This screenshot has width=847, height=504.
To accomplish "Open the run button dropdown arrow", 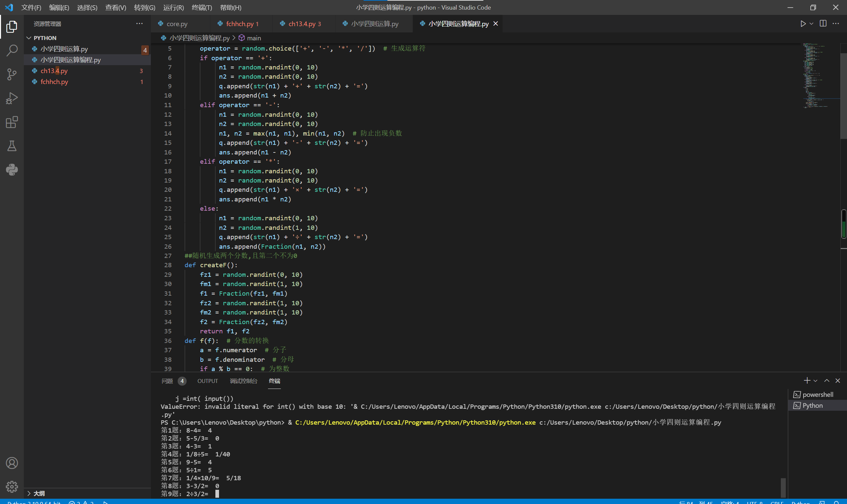I will click(811, 24).
